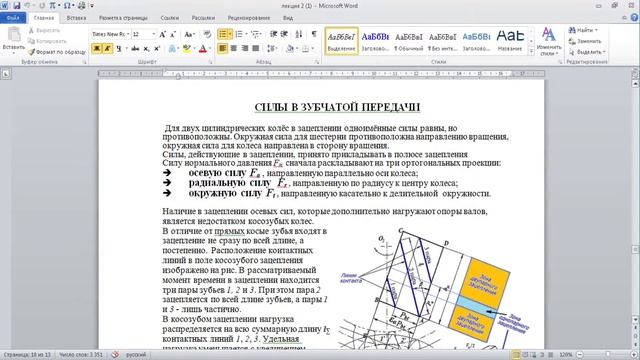
Task: Justify the paragraph text
Action: [x=256, y=49]
